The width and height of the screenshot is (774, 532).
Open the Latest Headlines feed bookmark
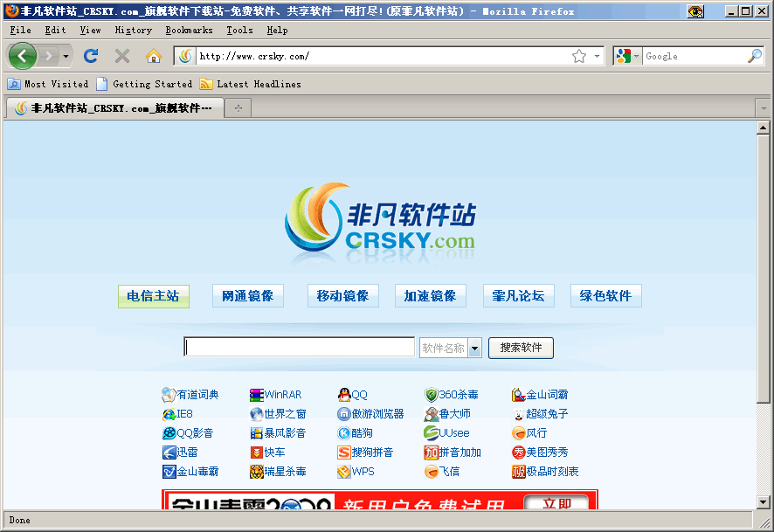250,84
